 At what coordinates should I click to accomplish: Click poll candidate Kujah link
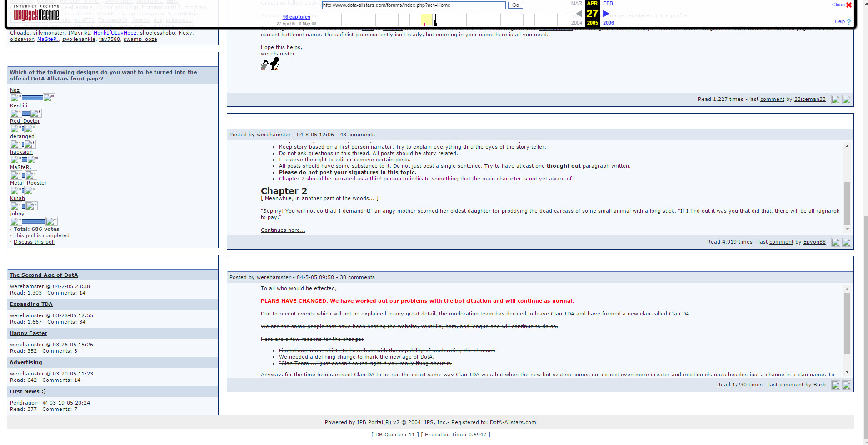pos(17,198)
